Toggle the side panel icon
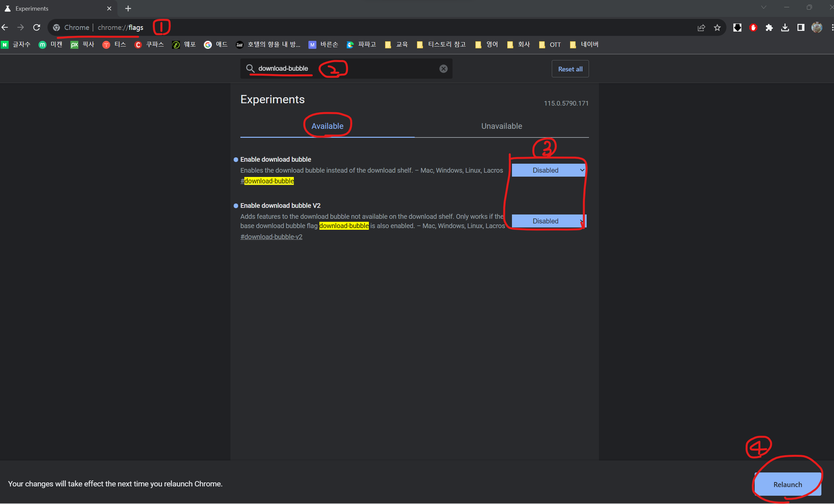 [x=801, y=28]
